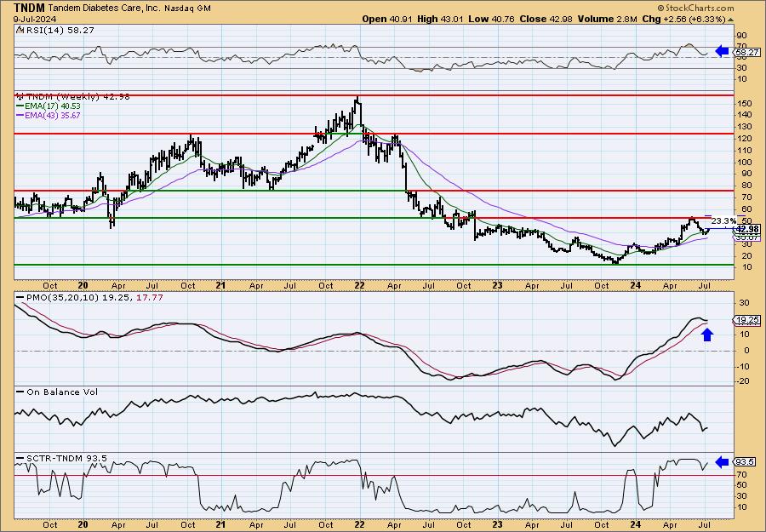Click the EMA(43) 35.67 legend entry
Viewport: 766px width, 532px height.
(54, 115)
